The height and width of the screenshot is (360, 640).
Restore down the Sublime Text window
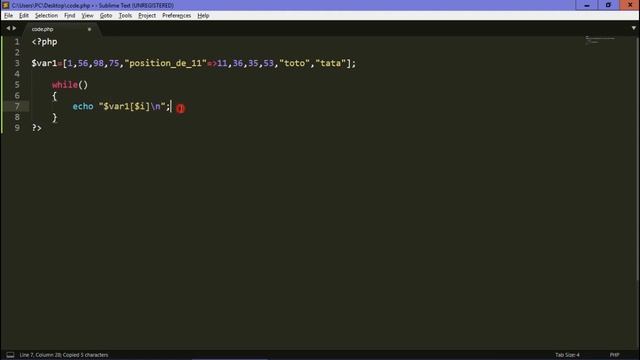pos(608,5)
